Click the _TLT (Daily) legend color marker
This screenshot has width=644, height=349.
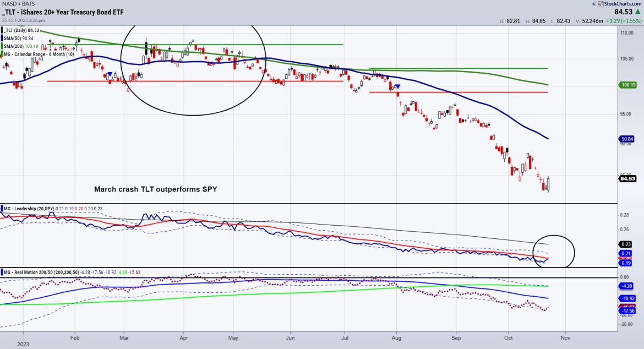[x=2, y=30]
